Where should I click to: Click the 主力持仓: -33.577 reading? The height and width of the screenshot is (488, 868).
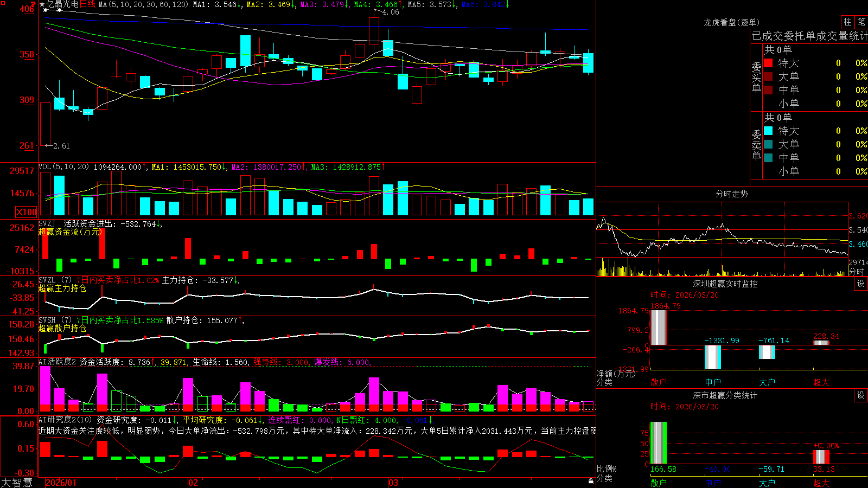pos(200,280)
